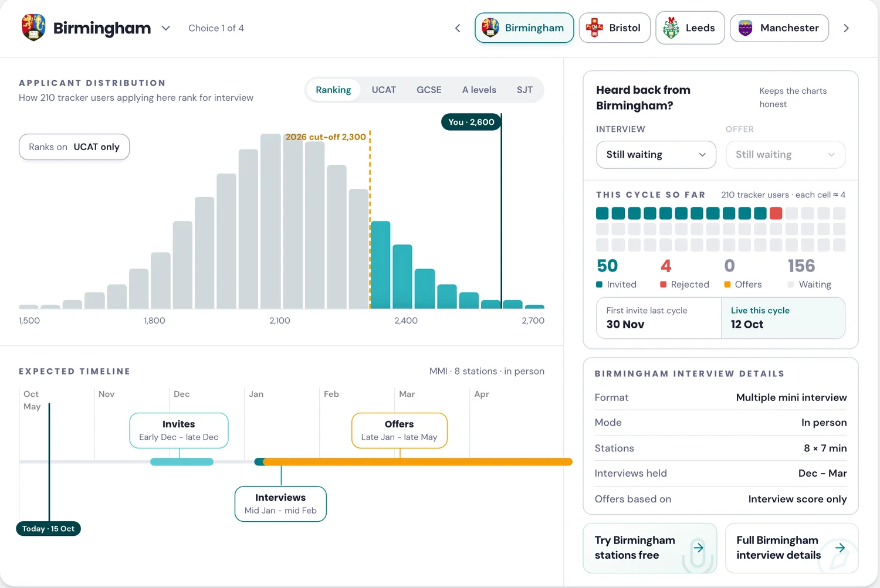Click the Today 15 Oct marker
This screenshot has width=880, height=588.
point(48,529)
